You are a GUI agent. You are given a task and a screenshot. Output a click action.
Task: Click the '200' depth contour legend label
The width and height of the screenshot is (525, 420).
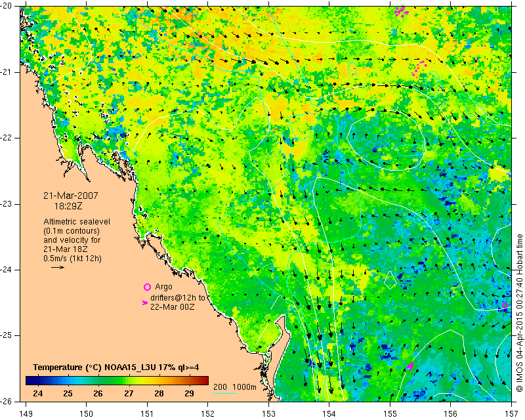click(220, 387)
